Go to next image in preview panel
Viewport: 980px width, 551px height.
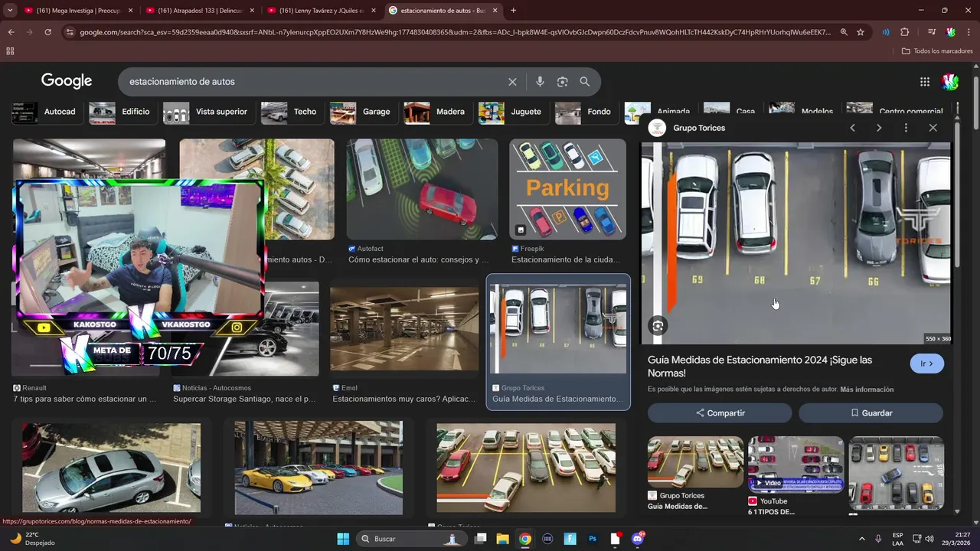(x=879, y=128)
